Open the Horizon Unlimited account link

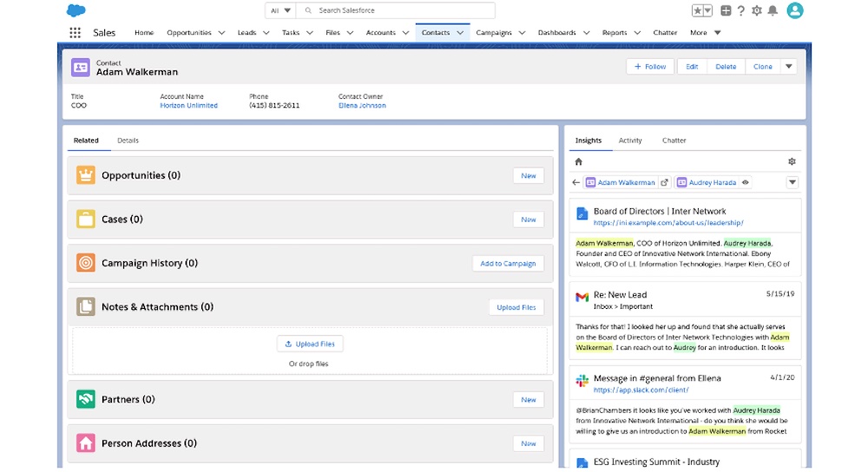[188, 106]
